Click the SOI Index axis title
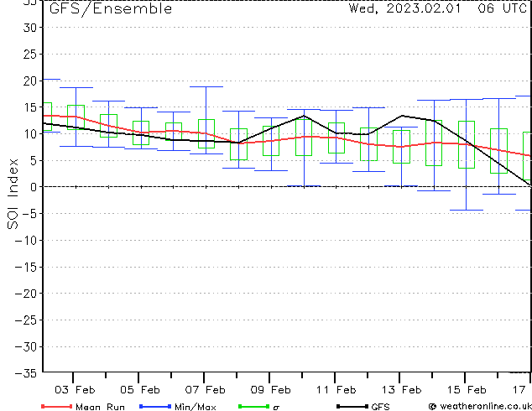Image resolution: width=532 pixels, height=411 pixels. [13, 194]
